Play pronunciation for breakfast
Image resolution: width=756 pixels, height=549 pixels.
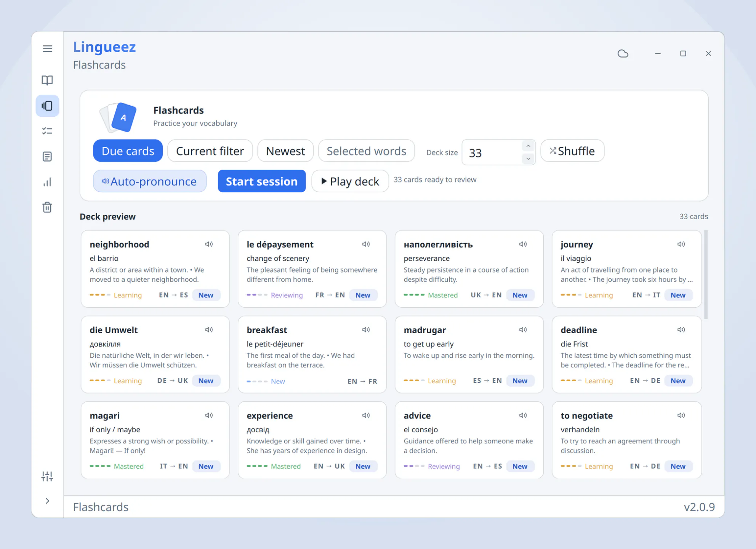click(366, 330)
